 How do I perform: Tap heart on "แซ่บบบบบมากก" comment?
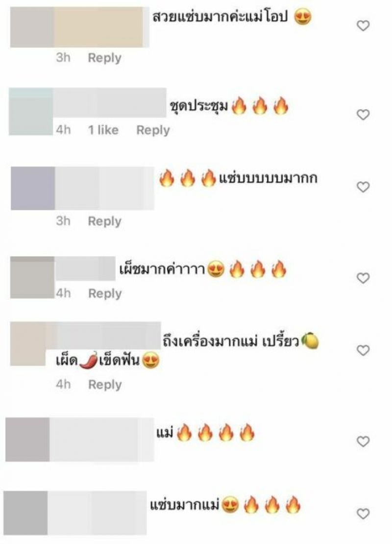tap(363, 187)
